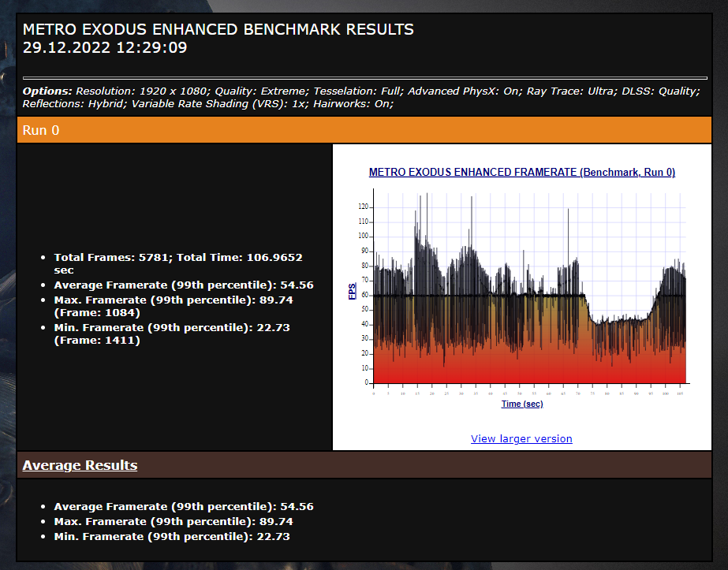This screenshot has width=728, height=570.
Task: Select the benchmark results title text
Action: coord(218,29)
